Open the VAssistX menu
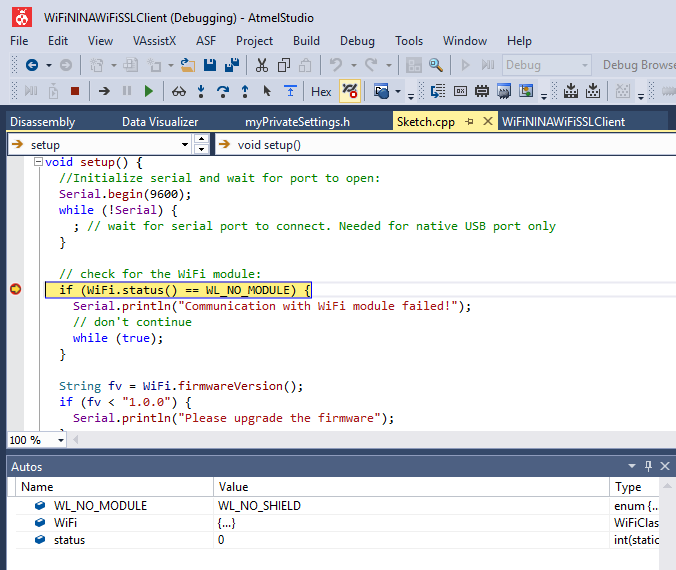This screenshot has height=570, width=676. (154, 41)
